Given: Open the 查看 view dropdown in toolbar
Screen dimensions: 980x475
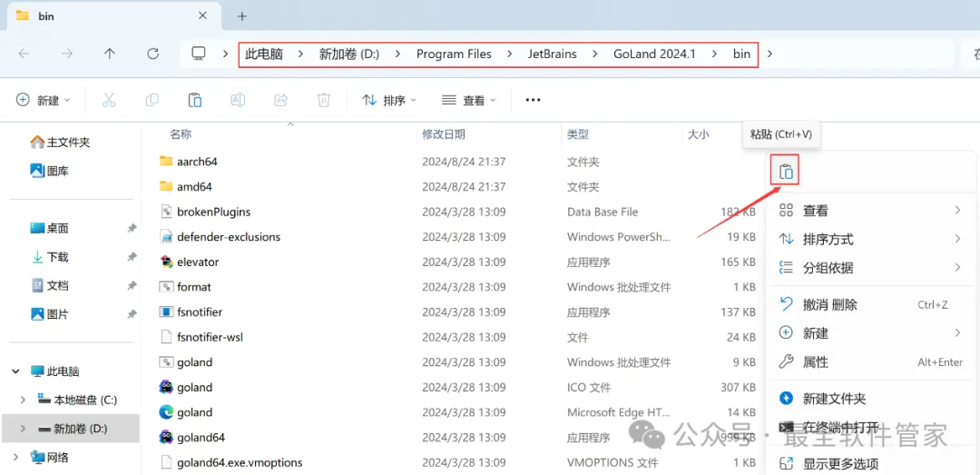Looking at the screenshot, I should point(469,100).
